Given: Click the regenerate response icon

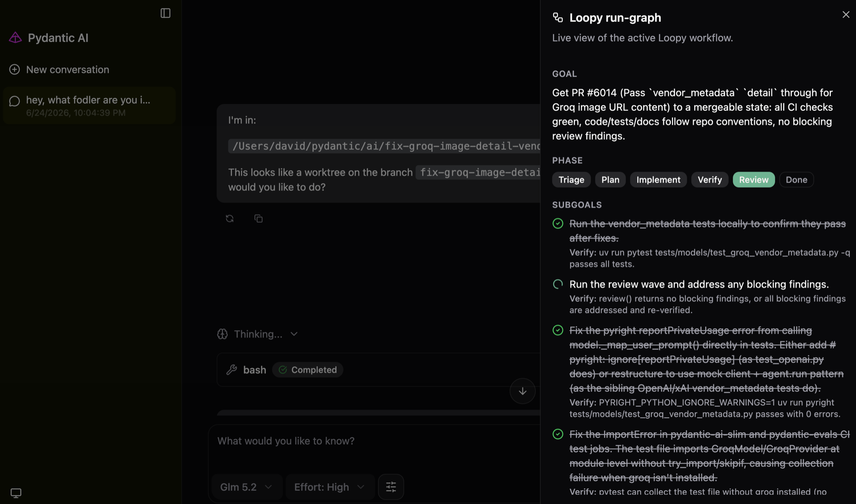Looking at the screenshot, I should [230, 219].
